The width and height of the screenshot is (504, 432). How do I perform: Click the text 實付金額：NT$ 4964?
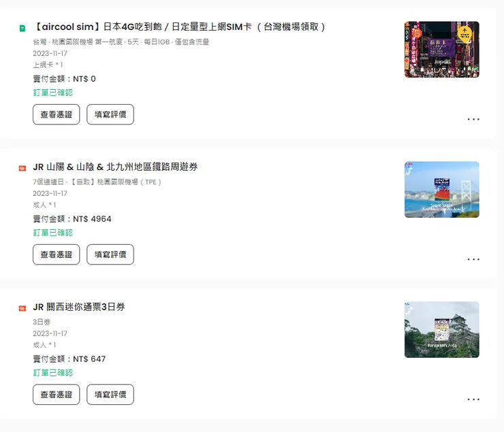point(72,219)
